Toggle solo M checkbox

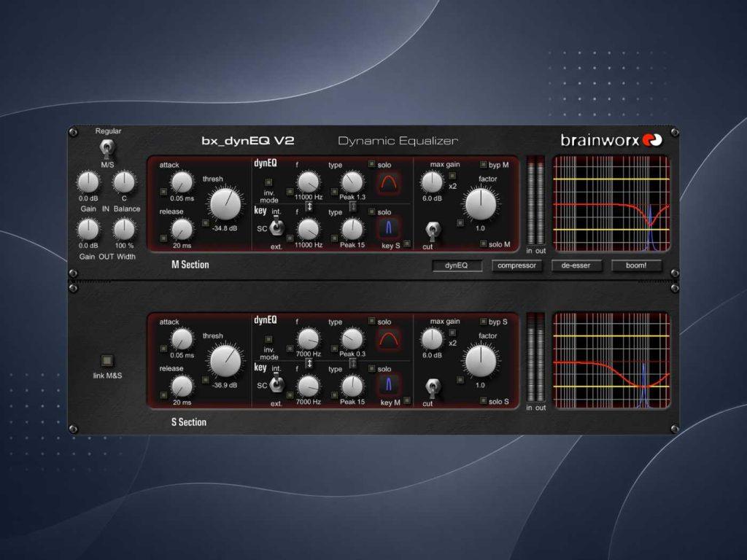(x=483, y=244)
